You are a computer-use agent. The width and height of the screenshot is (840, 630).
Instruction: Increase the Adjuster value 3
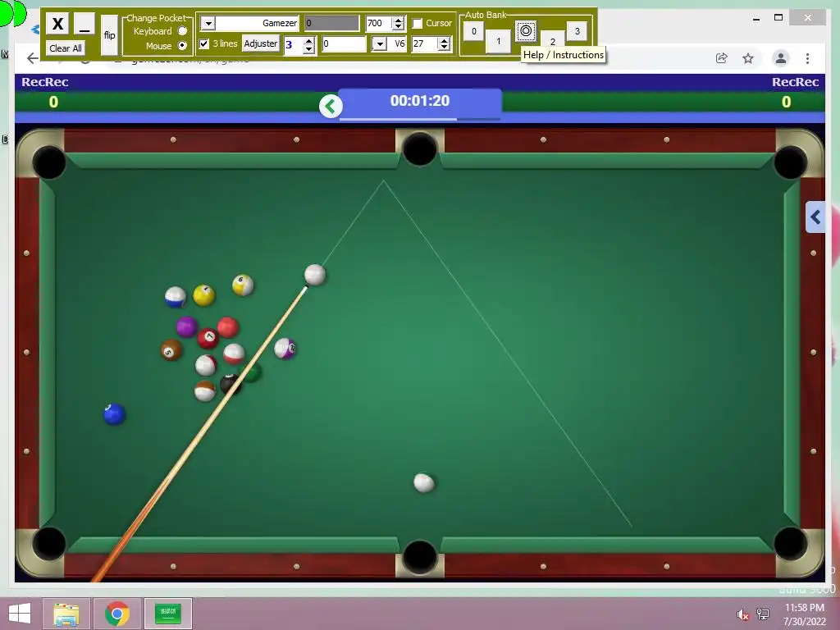click(x=308, y=40)
